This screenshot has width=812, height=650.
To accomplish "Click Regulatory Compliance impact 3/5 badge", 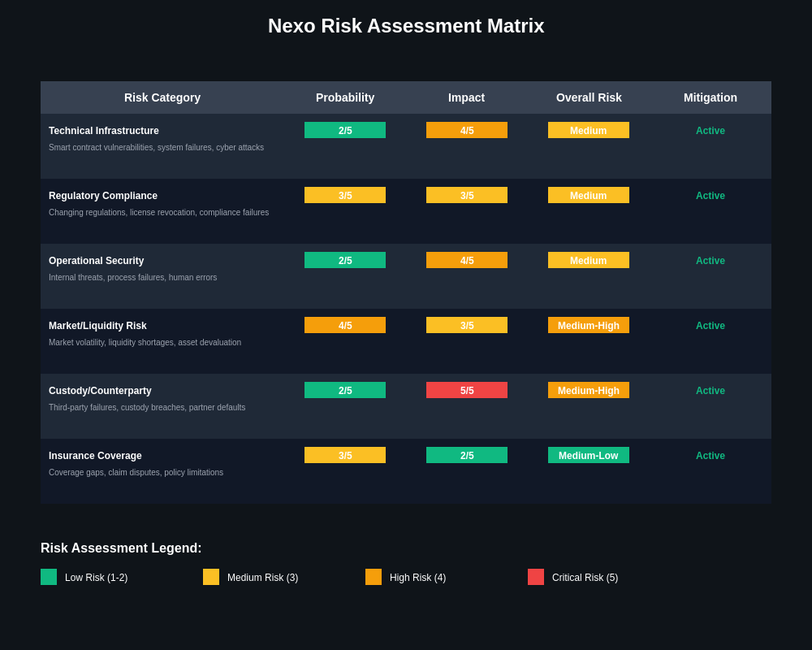I will (467, 195).
